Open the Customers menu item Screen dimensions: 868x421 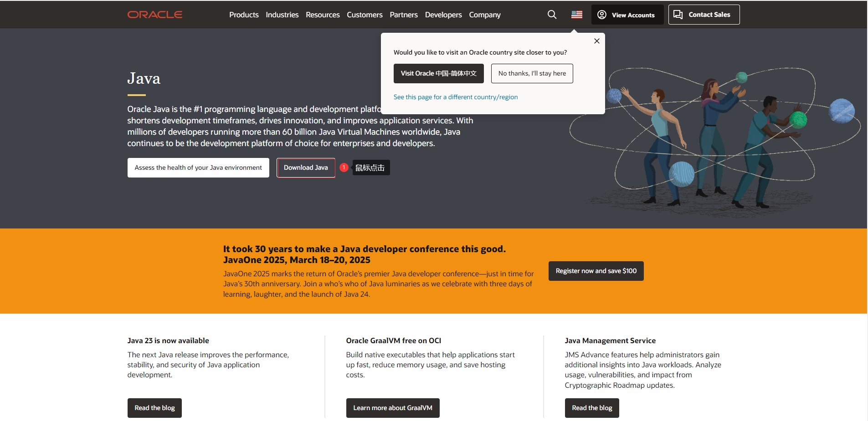(x=365, y=15)
